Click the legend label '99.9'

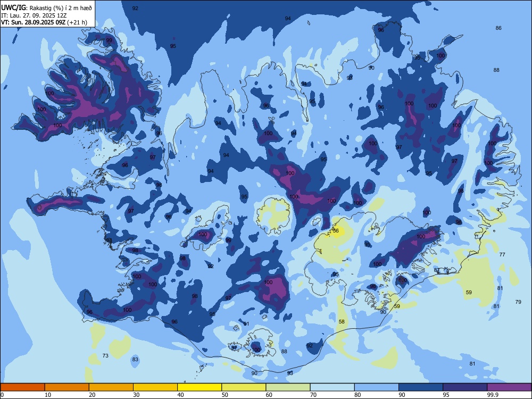pos(493,395)
